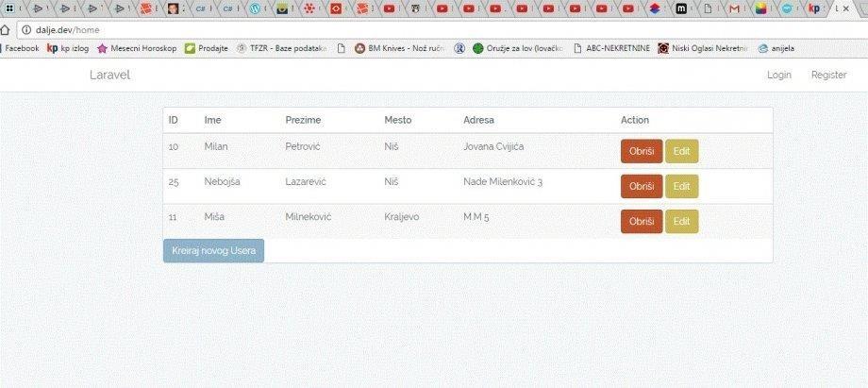Switch to the blank document icon tab
Image resolution: width=868 pixels, height=388 pixels.
tap(708, 8)
